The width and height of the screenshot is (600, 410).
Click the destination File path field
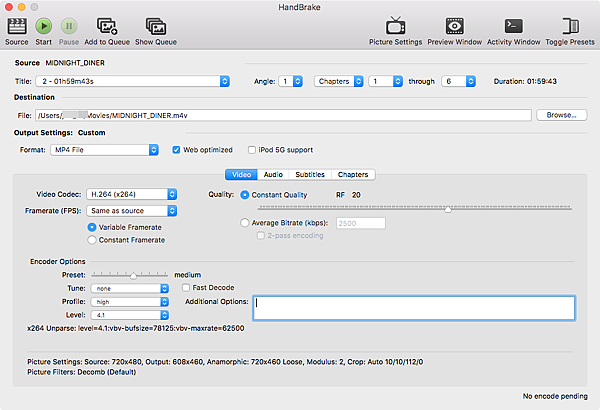(x=284, y=115)
